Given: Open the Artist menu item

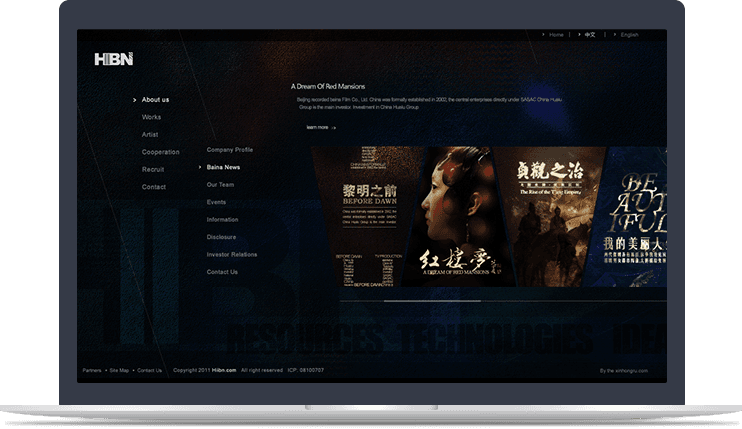Looking at the screenshot, I should (x=150, y=134).
